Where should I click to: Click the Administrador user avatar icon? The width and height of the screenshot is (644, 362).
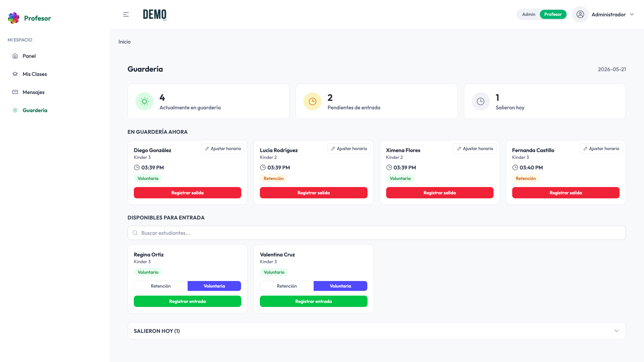click(x=580, y=14)
